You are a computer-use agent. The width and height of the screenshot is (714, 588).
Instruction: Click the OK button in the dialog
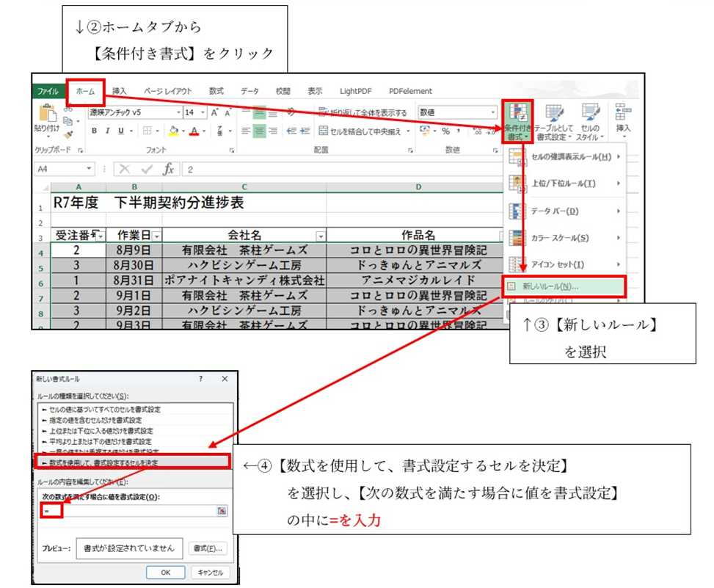tap(166, 572)
